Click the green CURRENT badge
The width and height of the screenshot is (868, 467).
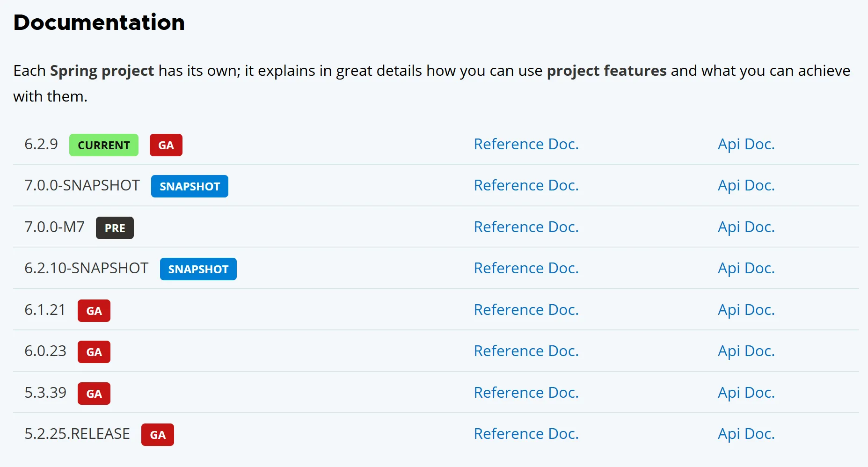point(103,145)
